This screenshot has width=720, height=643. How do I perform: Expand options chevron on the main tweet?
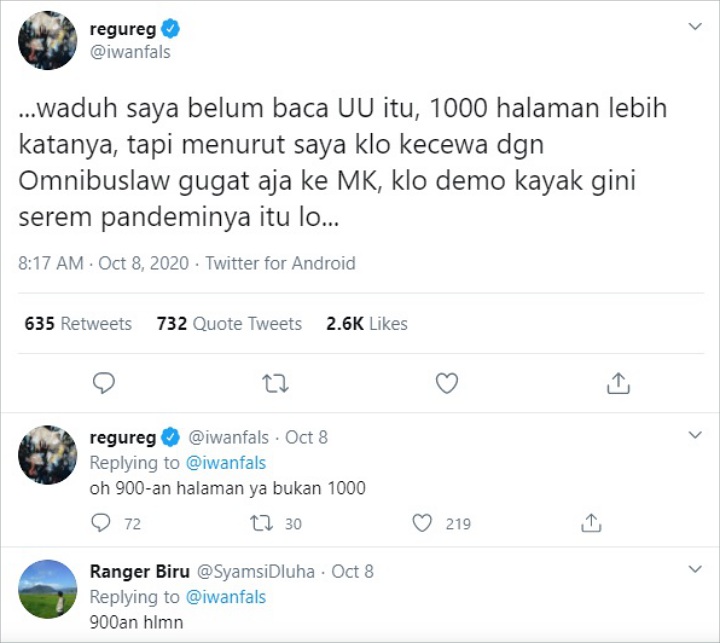click(x=695, y=26)
